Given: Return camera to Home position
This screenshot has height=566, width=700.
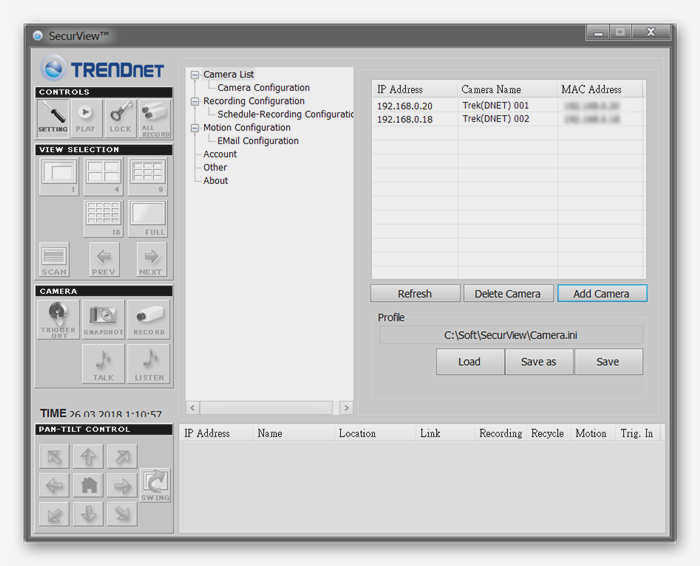Looking at the screenshot, I should click(88, 485).
